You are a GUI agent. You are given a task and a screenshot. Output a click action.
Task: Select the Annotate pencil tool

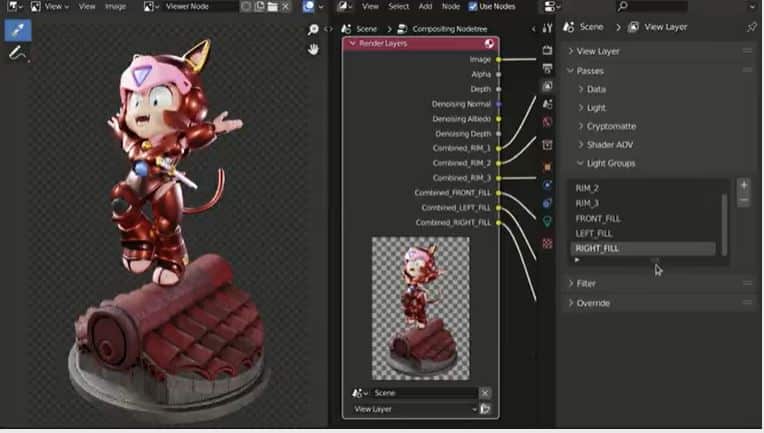point(18,54)
